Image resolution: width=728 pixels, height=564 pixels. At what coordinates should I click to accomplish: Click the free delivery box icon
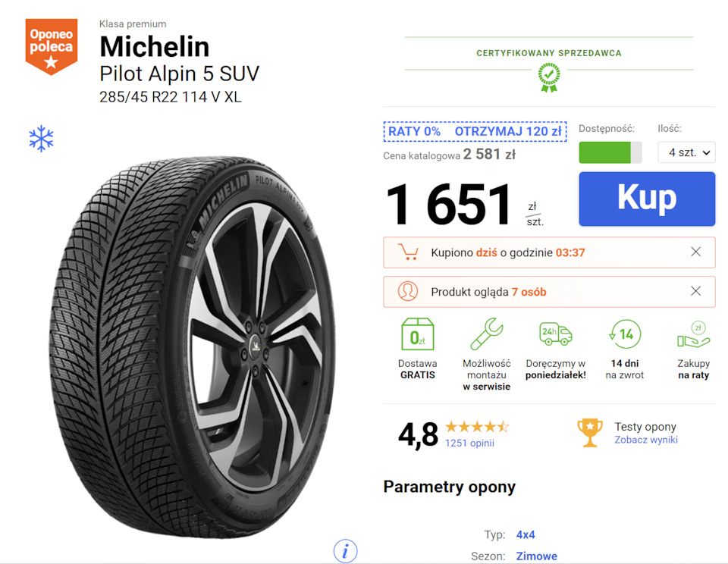[x=417, y=334]
